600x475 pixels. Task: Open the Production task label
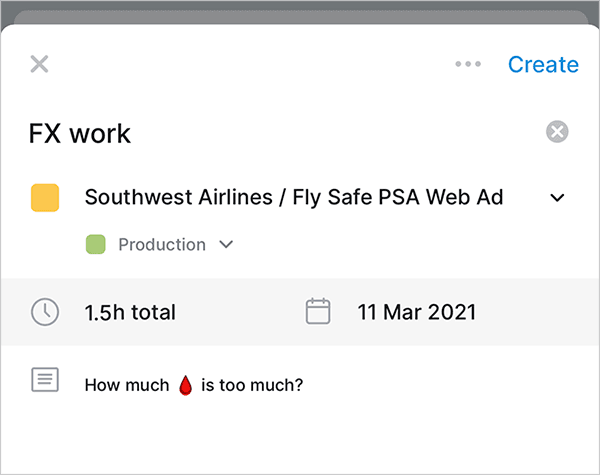click(162, 244)
